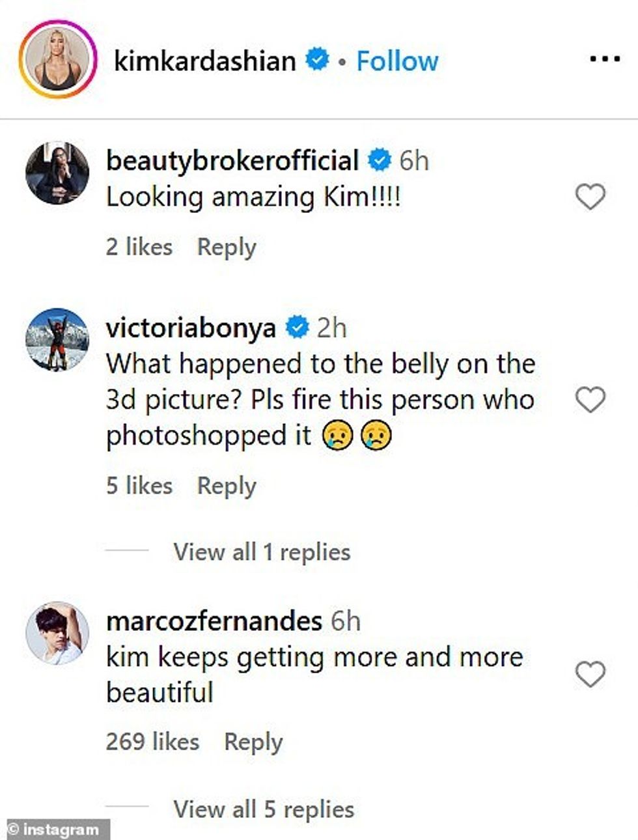View the 5 likes on victoriabonya's comment
Viewport: 638px width, 840px height.
(139, 486)
